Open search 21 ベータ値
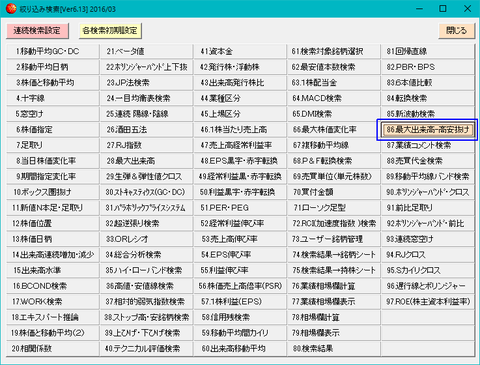Viewport: 480px width, 365px height. click(146, 51)
